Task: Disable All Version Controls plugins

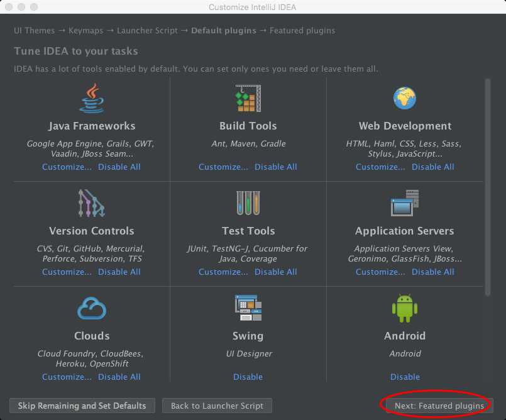Action: tap(119, 272)
